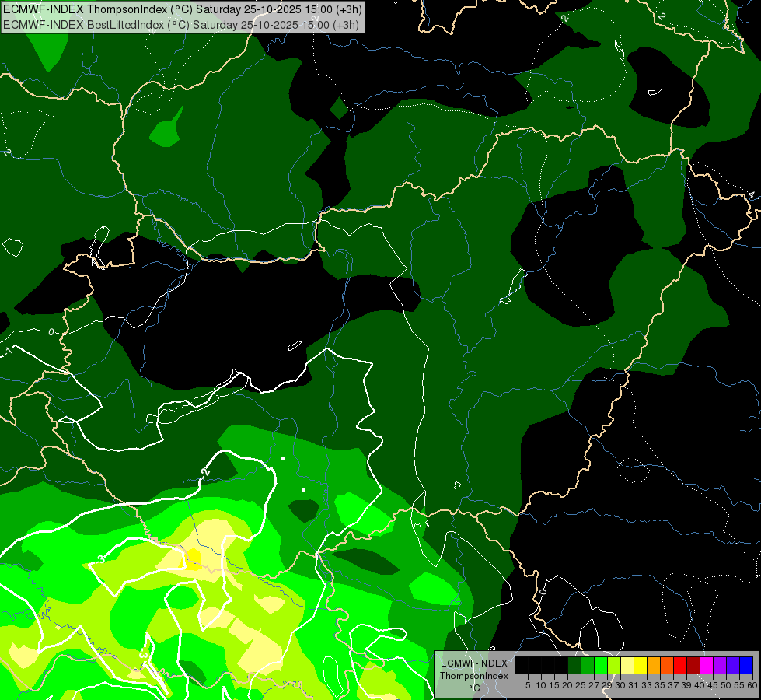Click the legend tick value '5'

click(528, 685)
